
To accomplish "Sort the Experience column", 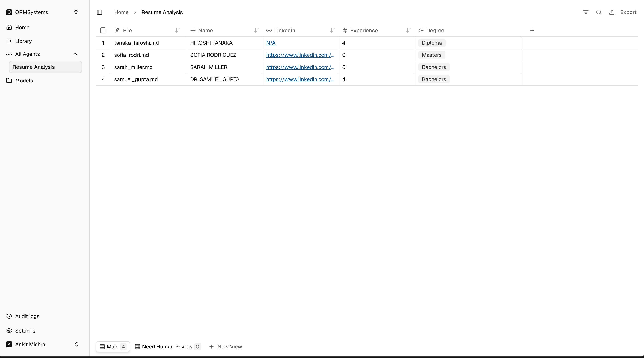I will (408, 31).
